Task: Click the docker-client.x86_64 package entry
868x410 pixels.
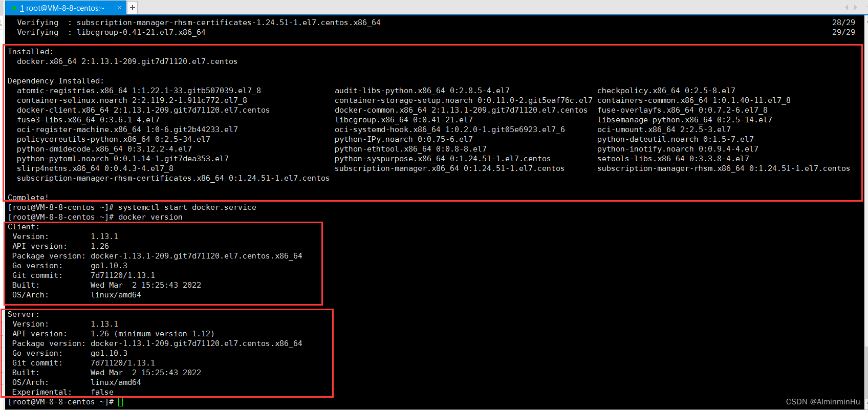Action: click(x=143, y=110)
